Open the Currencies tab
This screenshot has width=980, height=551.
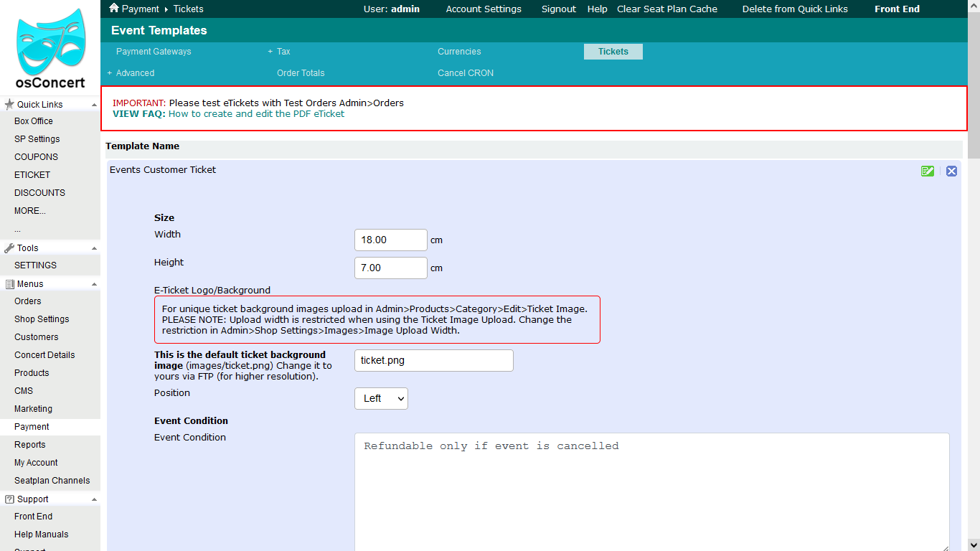(459, 52)
